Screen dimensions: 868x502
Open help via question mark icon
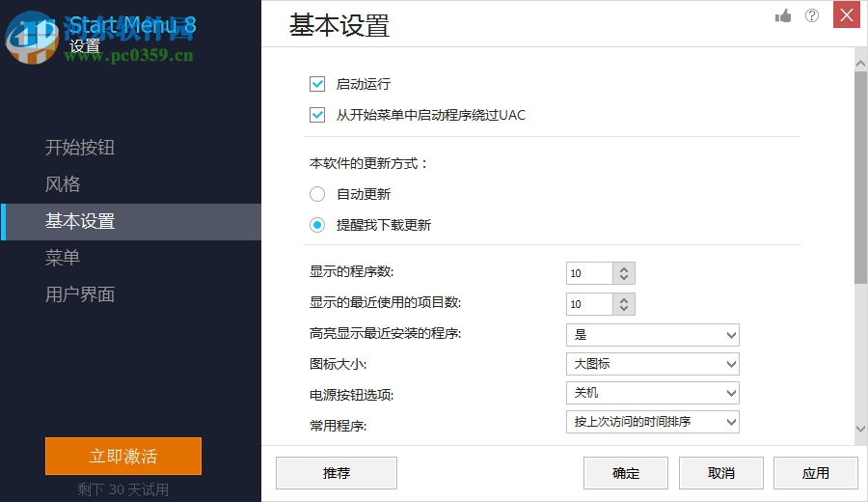click(811, 15)
